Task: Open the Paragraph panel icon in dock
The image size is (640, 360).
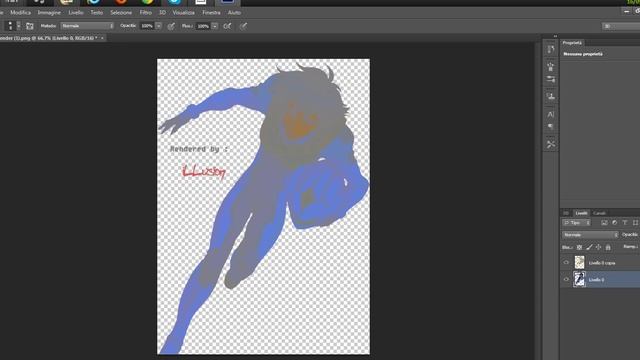Action: (x=551, y=127)
